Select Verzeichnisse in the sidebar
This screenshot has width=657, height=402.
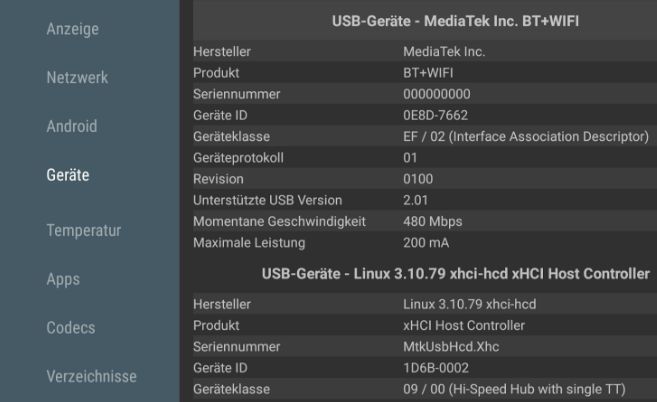91,376
